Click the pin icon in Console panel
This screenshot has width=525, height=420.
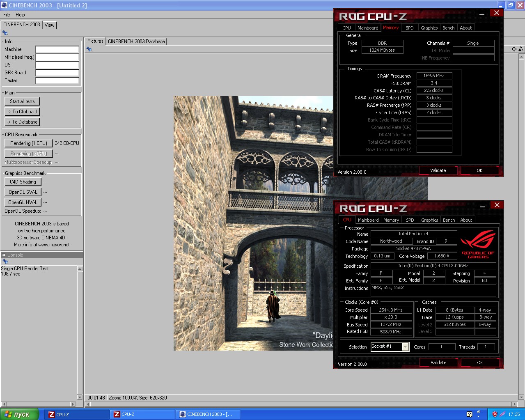click(5, 262)
